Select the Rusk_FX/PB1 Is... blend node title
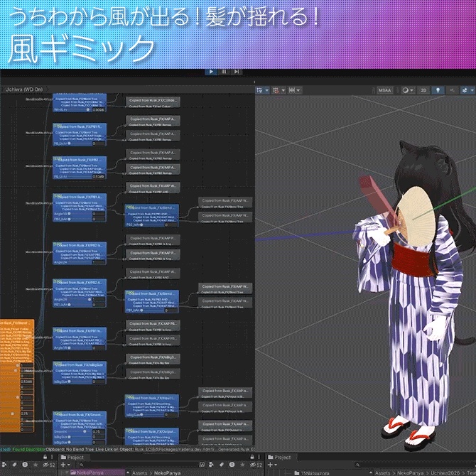 point(80,330)
